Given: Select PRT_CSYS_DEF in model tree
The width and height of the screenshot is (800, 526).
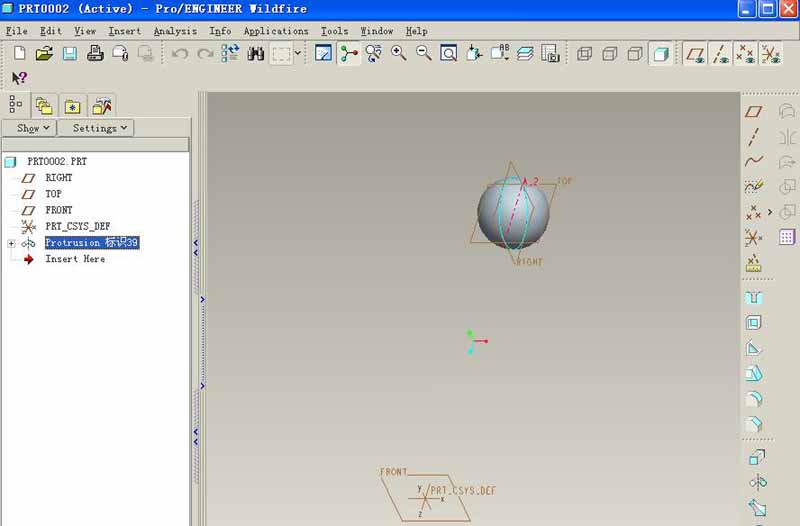Looking at the screenshot, I should tap(78, 227).
